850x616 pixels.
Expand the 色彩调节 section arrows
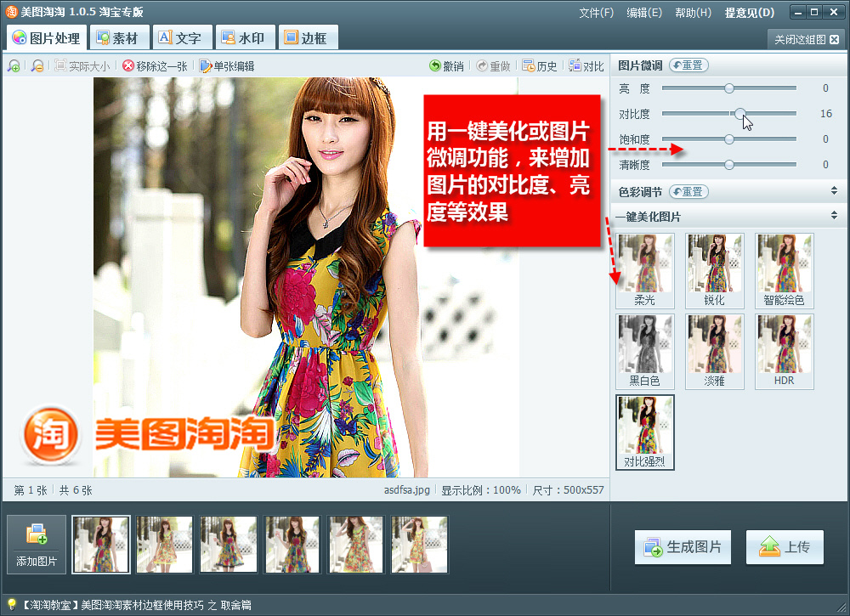coord(834,190)
